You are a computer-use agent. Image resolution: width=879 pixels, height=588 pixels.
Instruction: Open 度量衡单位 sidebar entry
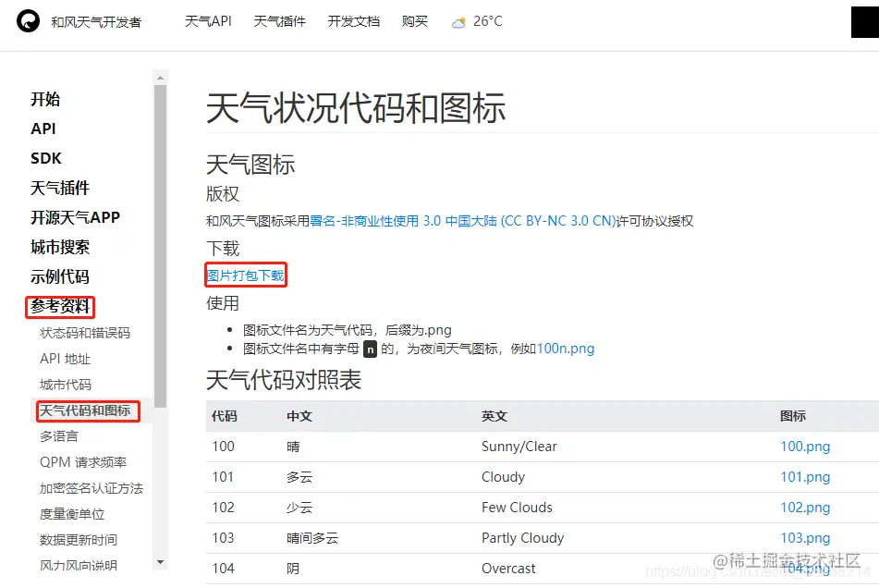[72, 514]
